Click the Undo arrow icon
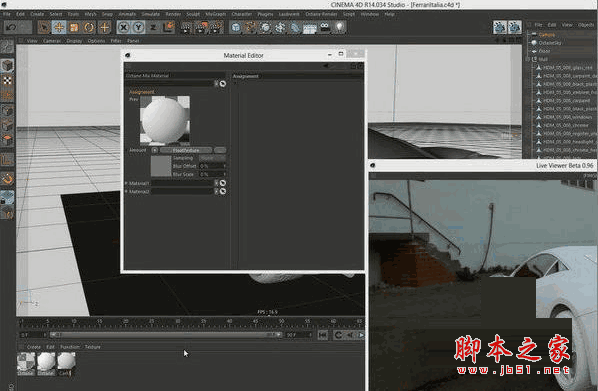598x391 pixels. (x=11, y=27)
